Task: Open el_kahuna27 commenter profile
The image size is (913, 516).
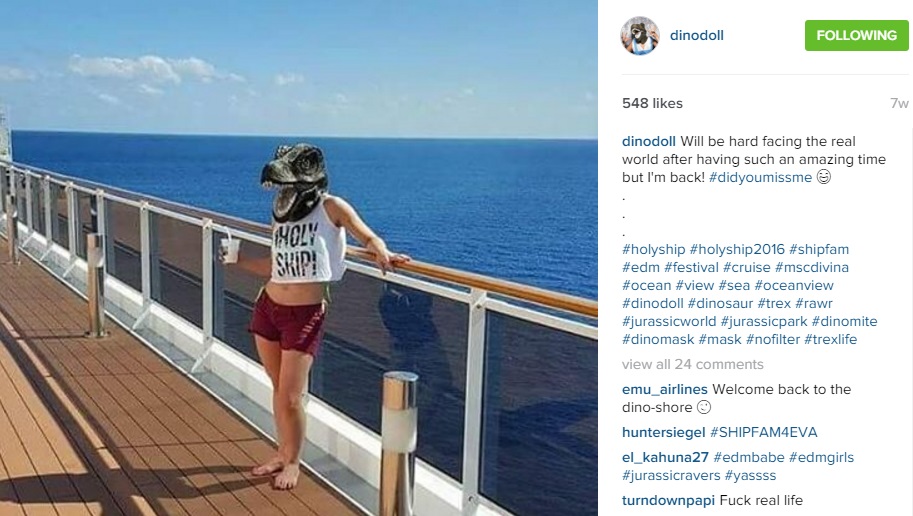Action: (665, 458)
